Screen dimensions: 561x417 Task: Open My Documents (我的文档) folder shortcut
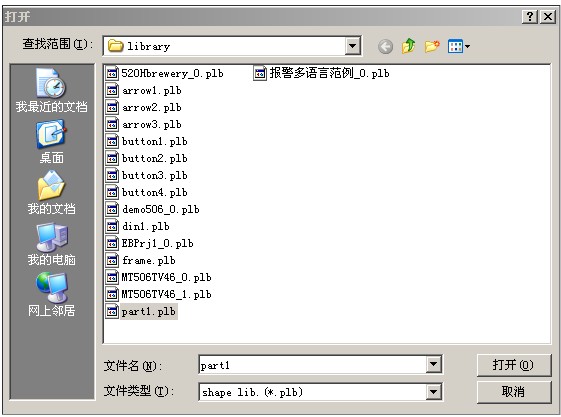pos(51,192)
